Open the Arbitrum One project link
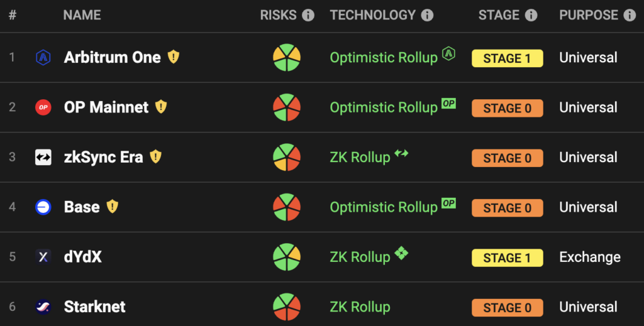This screenshot has height=326, width=644. 112,57
